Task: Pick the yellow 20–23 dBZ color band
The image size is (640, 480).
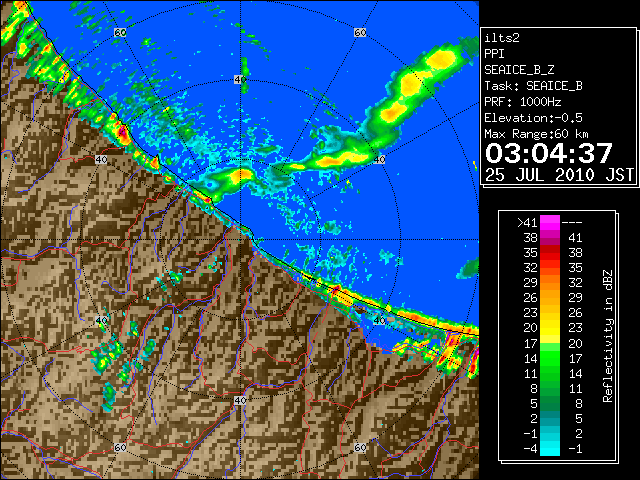Action: 550,328
